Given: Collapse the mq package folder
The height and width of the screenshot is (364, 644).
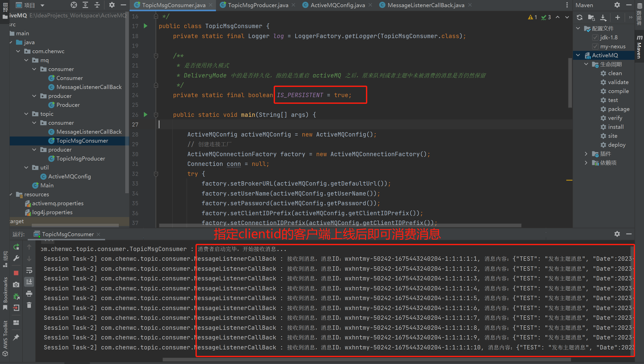Looking at the screenshot, I should click(x=26, y=60).
